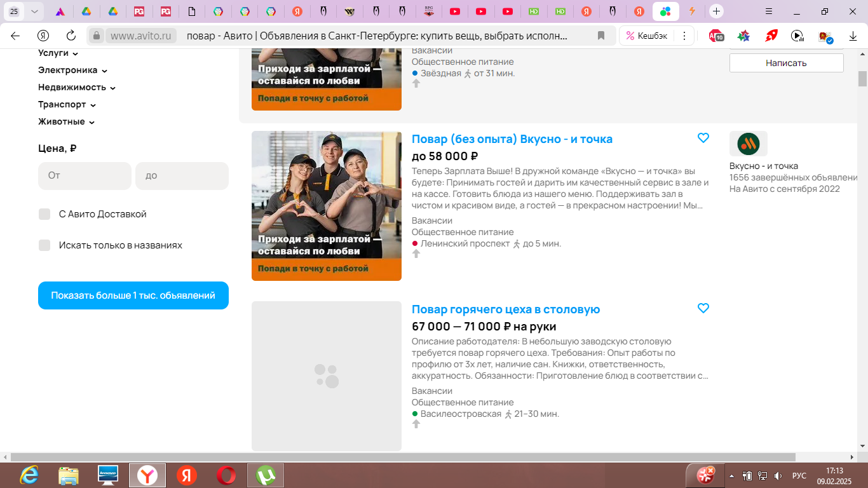Open a new browser tab
Screen dimensions: 868x488
(x=716, y=11)
